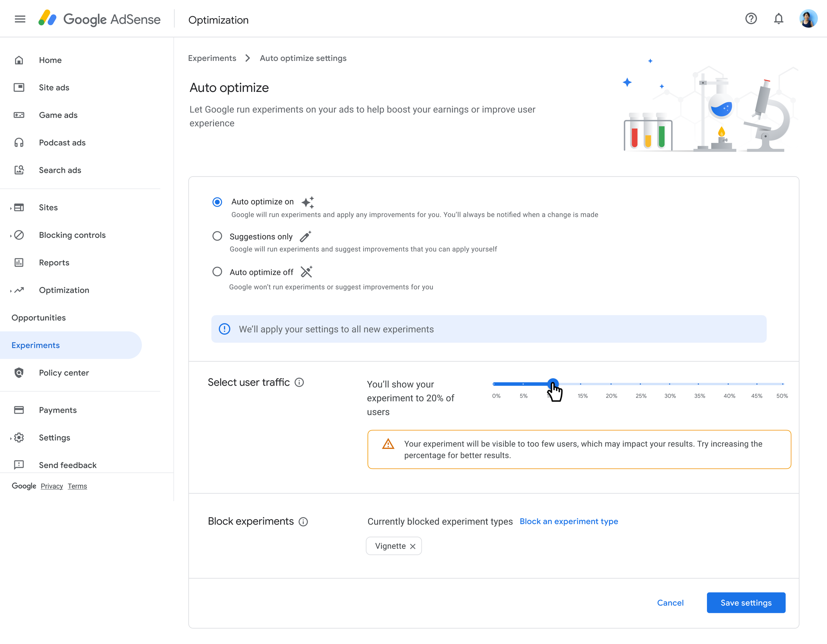
Task: Expand the Blocking controls section
Action: point(11,235)
